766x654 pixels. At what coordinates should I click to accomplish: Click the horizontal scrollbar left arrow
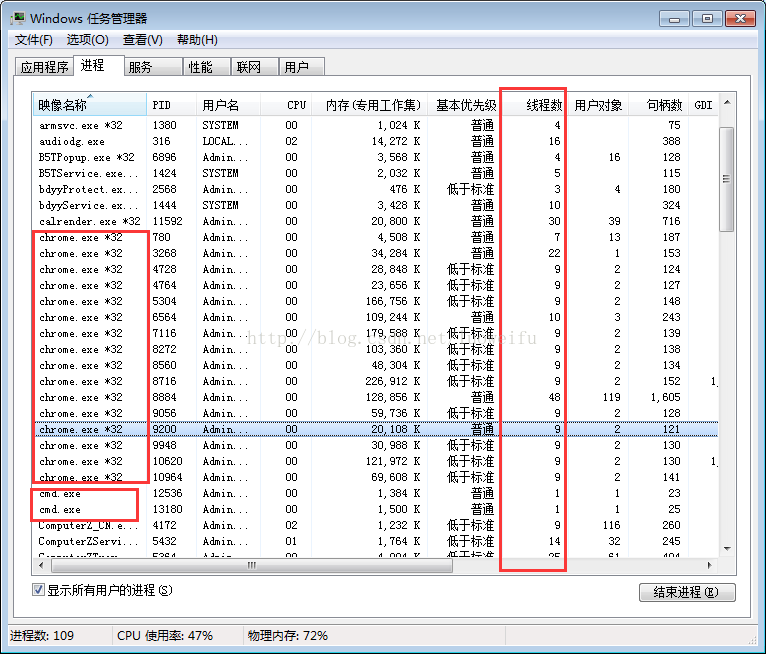tap(41, 566)
